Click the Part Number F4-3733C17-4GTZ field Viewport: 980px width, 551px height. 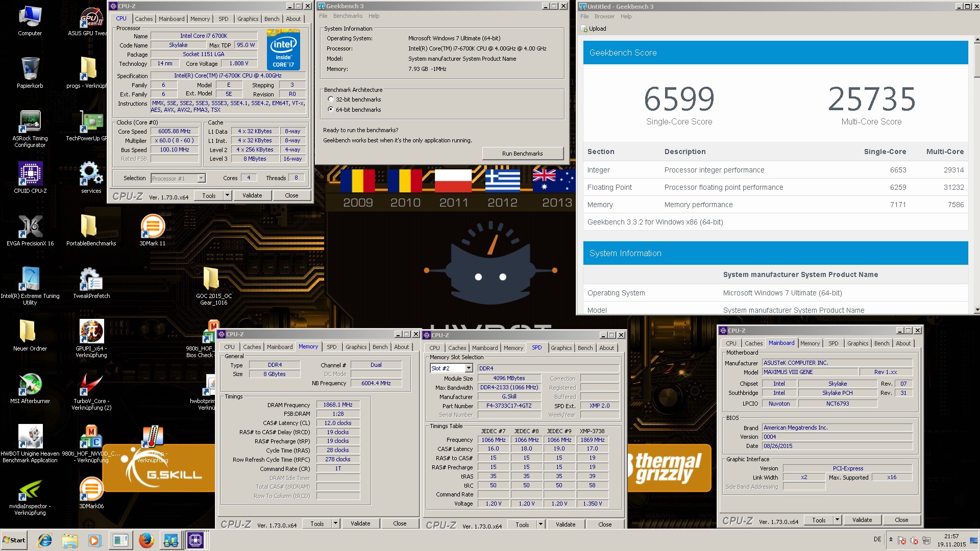click(509, 406)
